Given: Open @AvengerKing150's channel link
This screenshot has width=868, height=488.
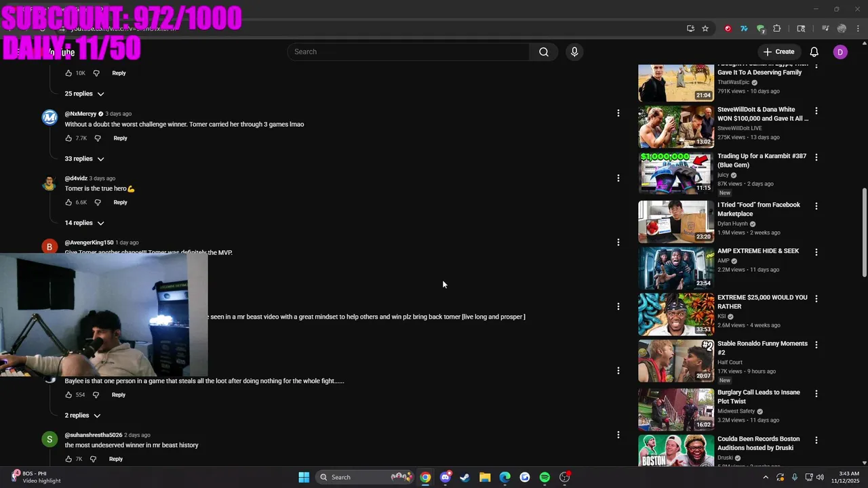Looking at the screenshot, I should coord(89,243).
